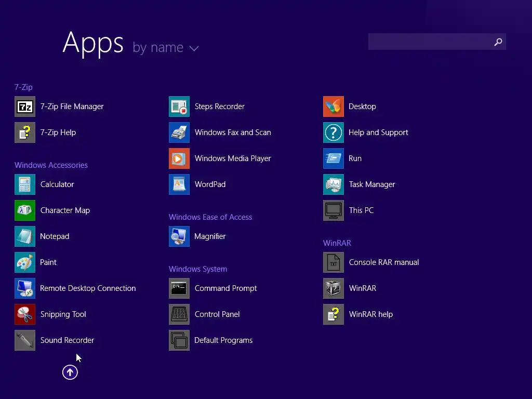The height and width of the screenshot is (399, 532).
Task: Go to the Desktop tile icon
Action: (x=334, y=107)
